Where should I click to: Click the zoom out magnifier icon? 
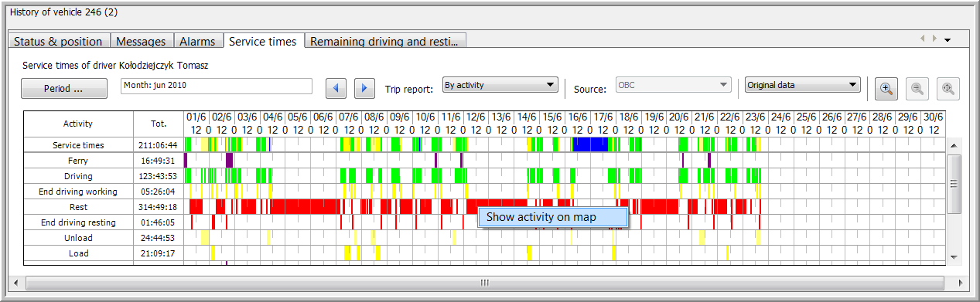[917, 89]
